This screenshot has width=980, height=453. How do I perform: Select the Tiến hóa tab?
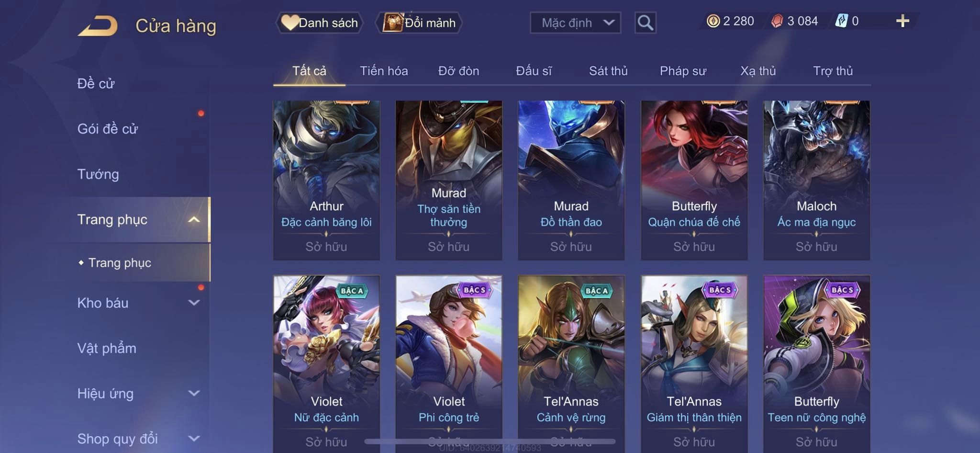384,71
